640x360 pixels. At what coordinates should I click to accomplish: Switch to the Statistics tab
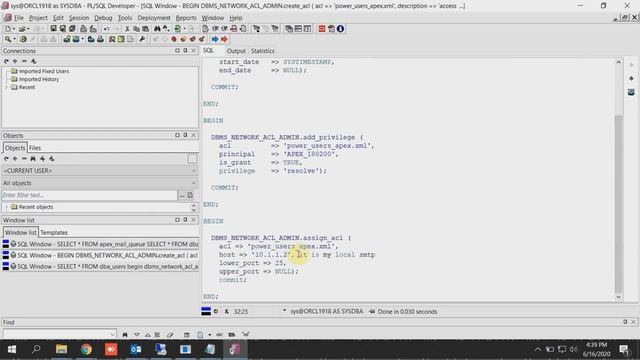(262, 51)
